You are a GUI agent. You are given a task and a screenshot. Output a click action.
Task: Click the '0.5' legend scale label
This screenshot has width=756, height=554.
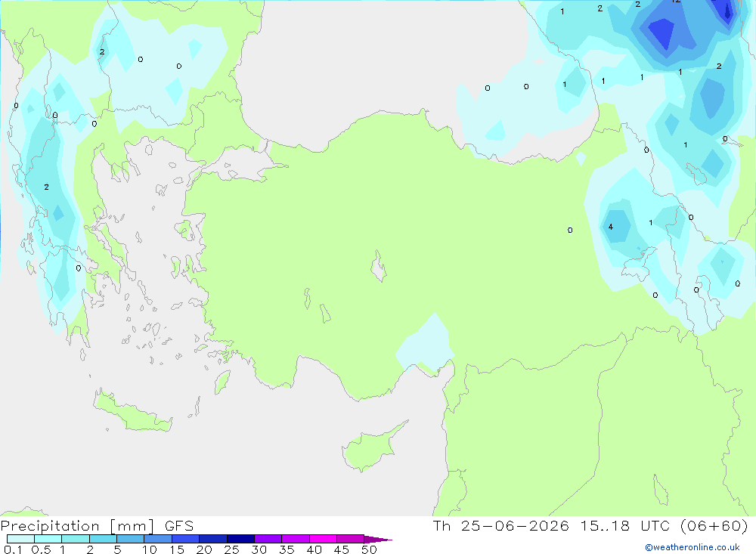coord(41,549)
